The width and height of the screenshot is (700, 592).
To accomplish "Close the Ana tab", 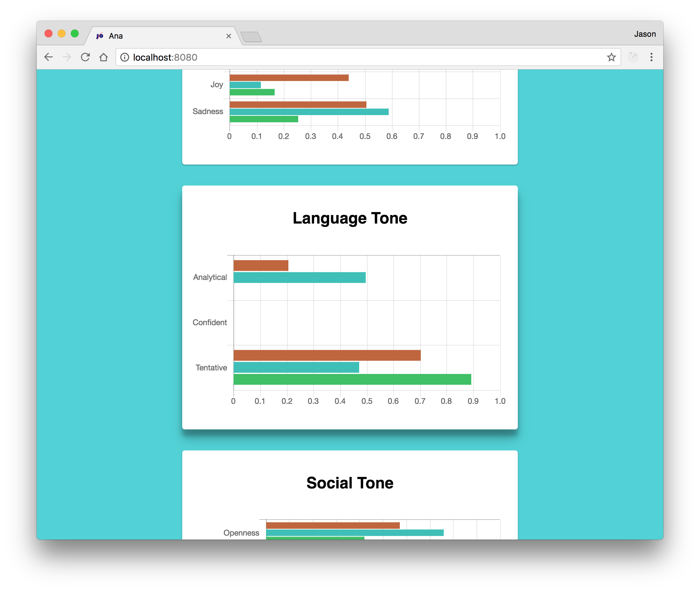I will [228, 36].
